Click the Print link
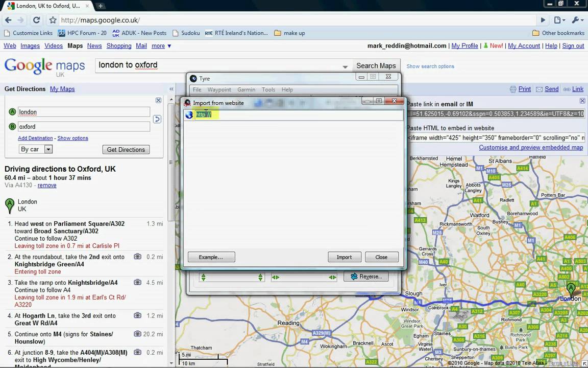588x368 pixels. (524, 89)
